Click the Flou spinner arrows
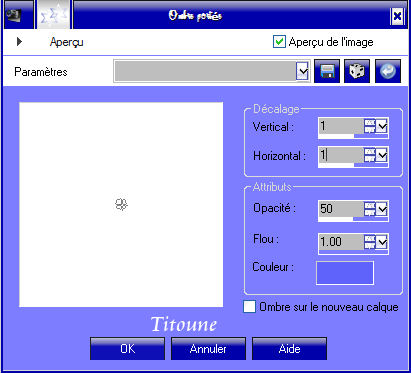The height and width of the screenshot is (373, 411). pyautogui.click(x=369, y=242)
